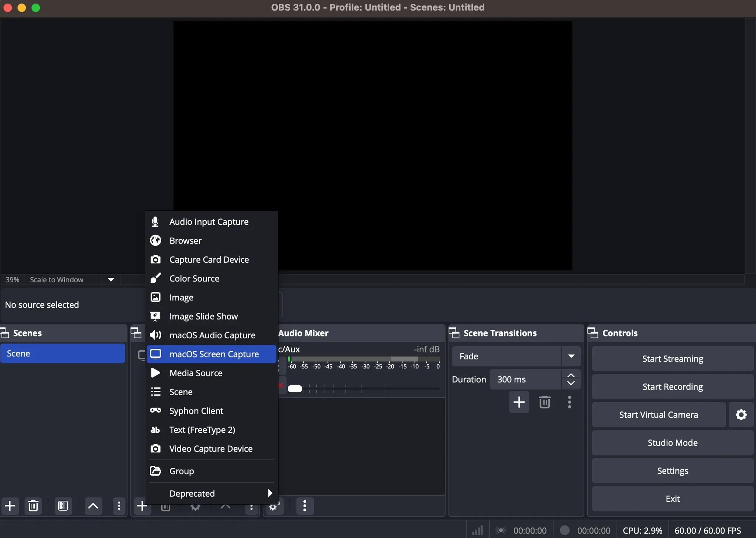Choose macOS Audio Capture source
This screenshot has width=756, height=538.
click(211, 335)
